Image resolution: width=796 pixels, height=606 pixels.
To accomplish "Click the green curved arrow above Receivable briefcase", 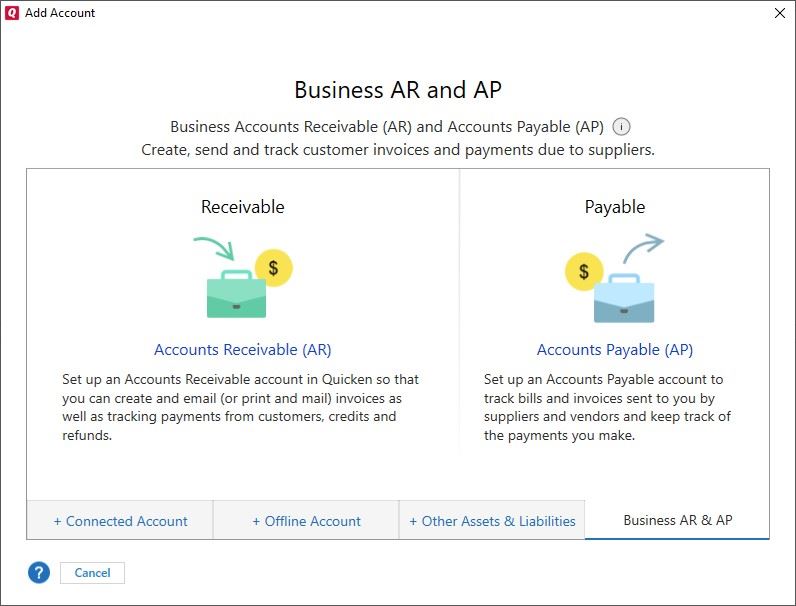I will (212, 246).
